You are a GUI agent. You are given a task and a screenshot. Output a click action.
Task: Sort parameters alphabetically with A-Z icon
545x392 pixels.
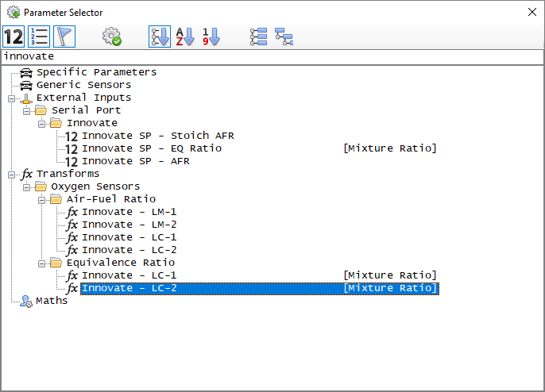pos(185,37)
